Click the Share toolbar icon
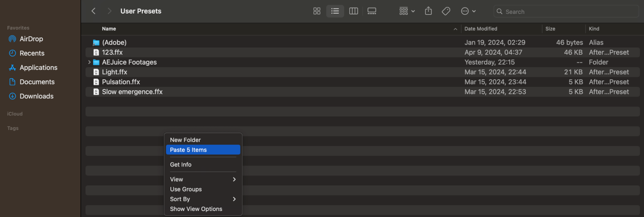Image resolution: width=644 pixels, height=217 pixels. pyautogui.click(x=428, y=11)
